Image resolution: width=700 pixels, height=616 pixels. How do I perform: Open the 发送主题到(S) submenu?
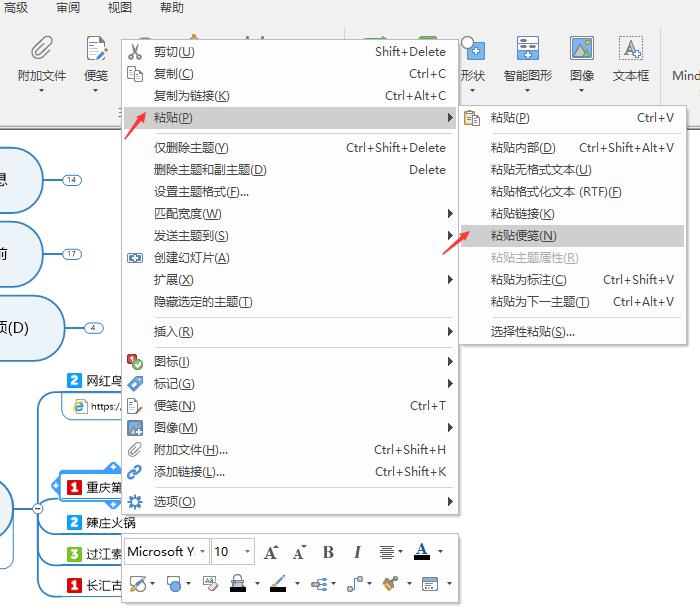(290, 236)
